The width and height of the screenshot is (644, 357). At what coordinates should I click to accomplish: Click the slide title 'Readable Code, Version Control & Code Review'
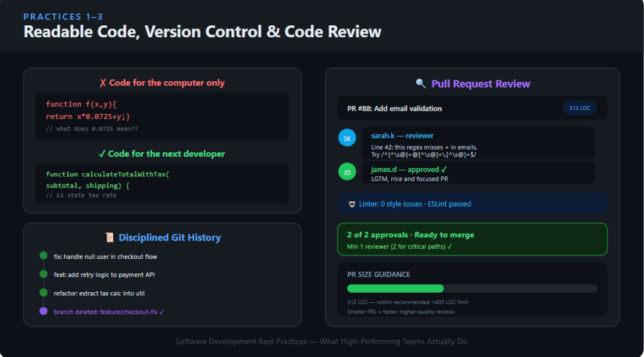click(202, 32)
